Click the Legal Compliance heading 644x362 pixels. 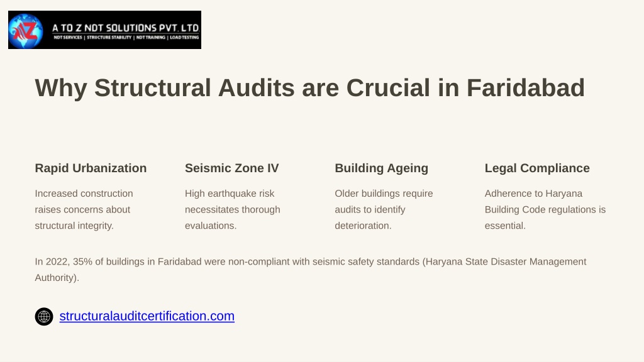[537, 168]
